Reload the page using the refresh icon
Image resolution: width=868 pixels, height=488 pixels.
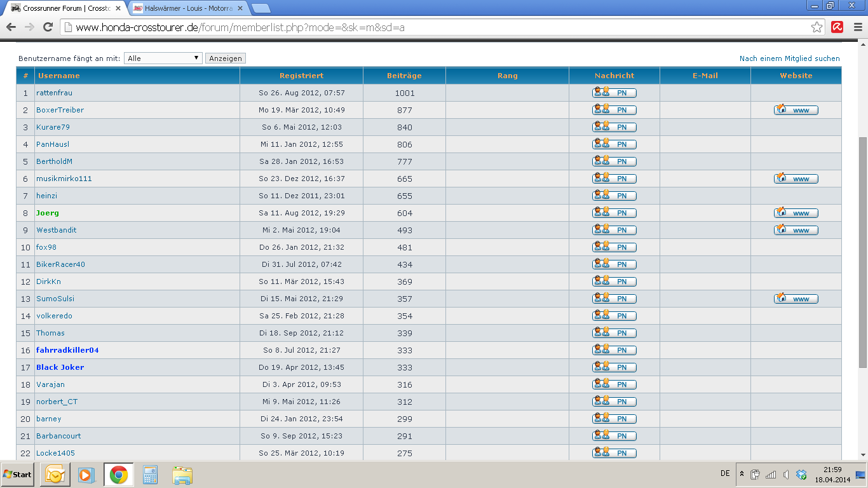(x=48, y=27)
